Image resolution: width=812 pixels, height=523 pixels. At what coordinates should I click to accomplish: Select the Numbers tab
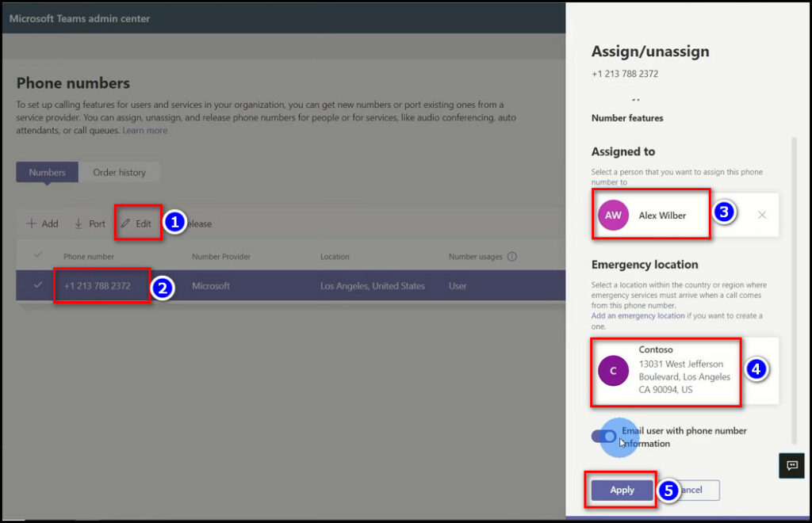[47, 172]
